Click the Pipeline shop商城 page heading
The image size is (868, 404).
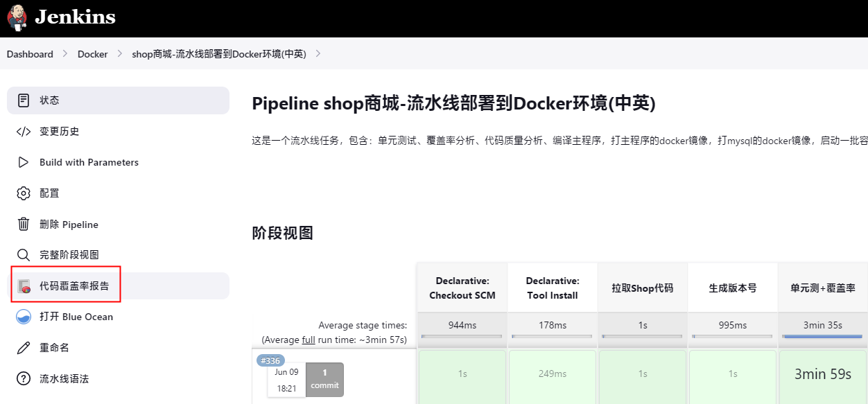453,104
